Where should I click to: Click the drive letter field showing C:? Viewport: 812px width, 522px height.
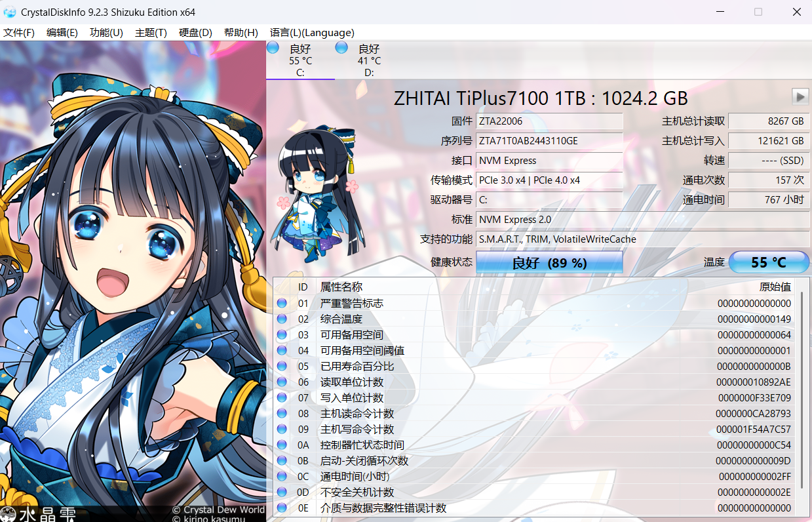coord(549,200)
